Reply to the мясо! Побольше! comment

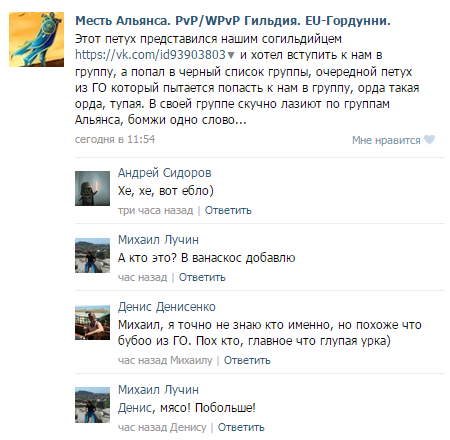coord(241,427)
